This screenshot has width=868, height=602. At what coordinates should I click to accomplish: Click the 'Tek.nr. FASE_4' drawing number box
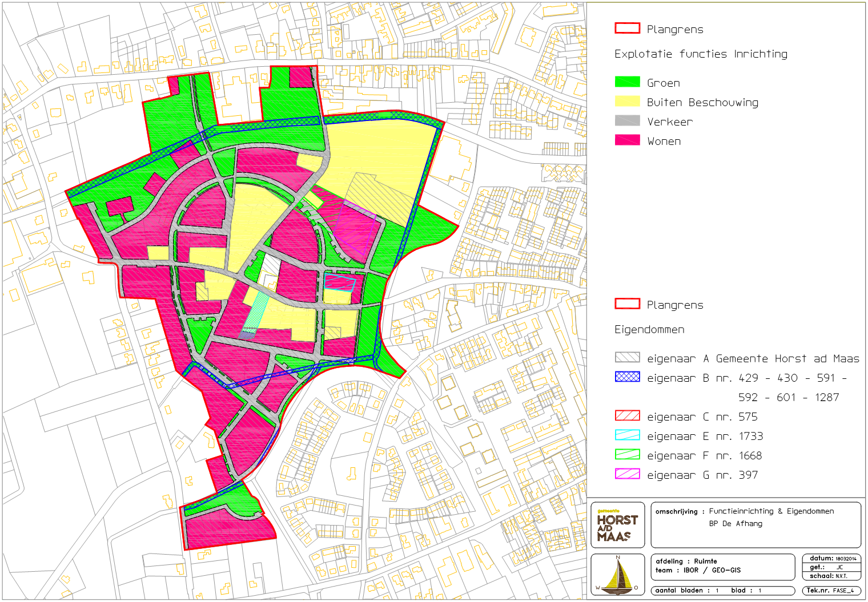coord(831,591)
